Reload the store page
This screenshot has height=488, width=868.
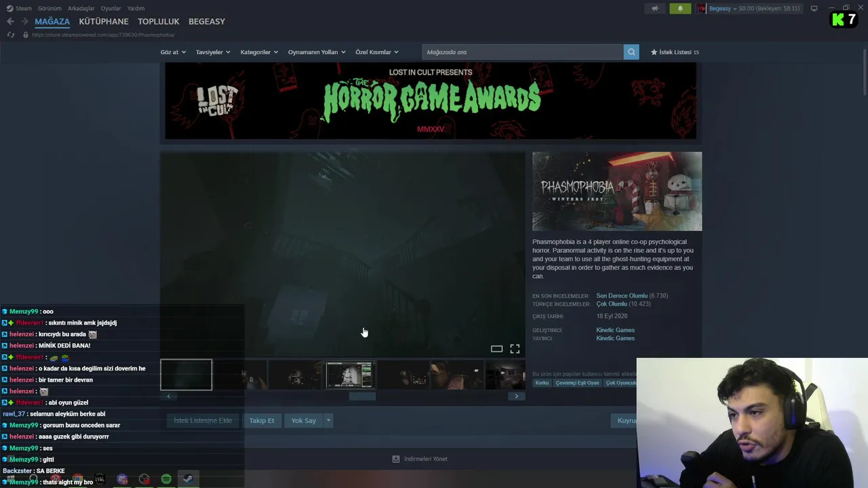(10, 35)
